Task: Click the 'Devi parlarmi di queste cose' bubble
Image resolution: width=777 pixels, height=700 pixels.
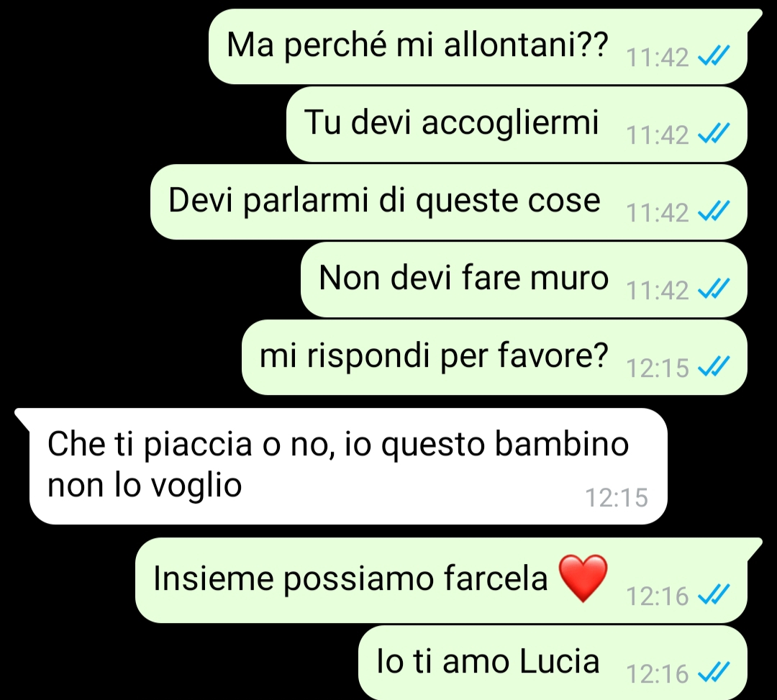Action: pyautogui.click(x=448, y=202)
